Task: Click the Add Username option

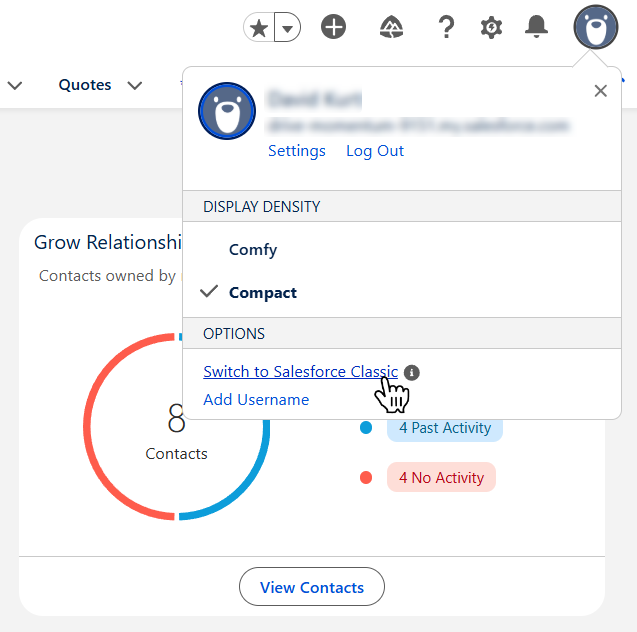Action: pyautogui.click(x=256, y=400)
